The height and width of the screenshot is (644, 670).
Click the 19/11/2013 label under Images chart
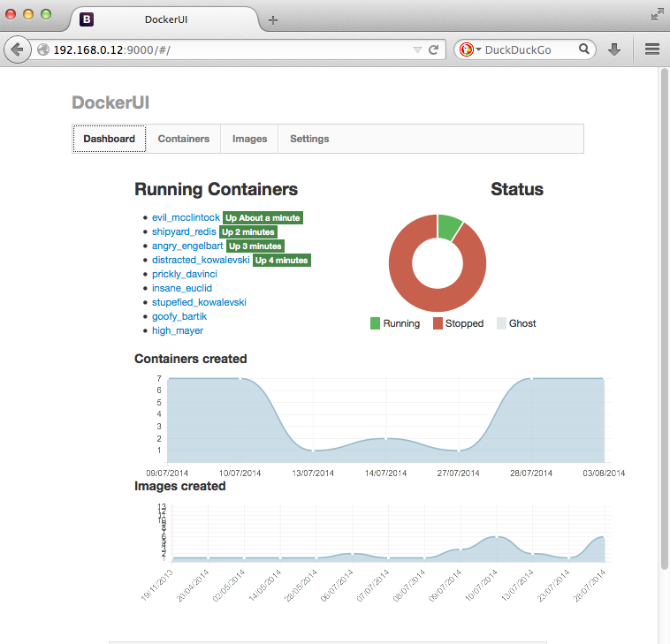tap(156, 585)
